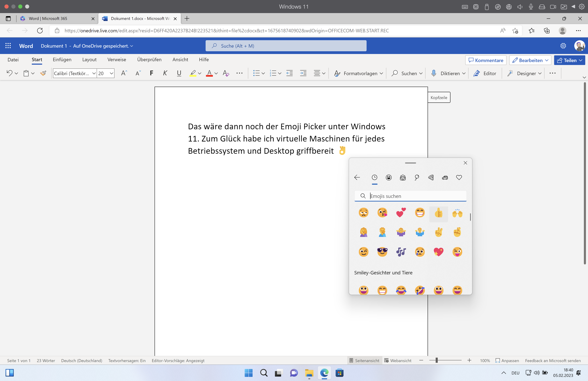Add page to favorites star icon

click(515, 31)
